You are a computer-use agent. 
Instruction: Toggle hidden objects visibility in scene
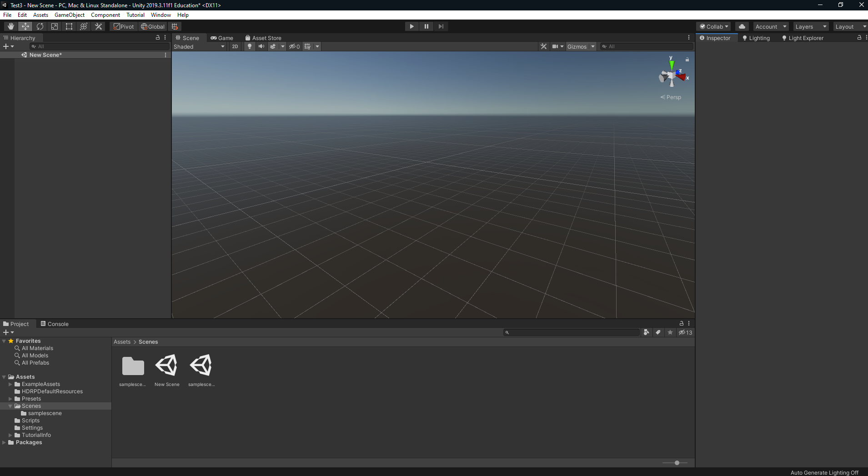tap(294, 46)
